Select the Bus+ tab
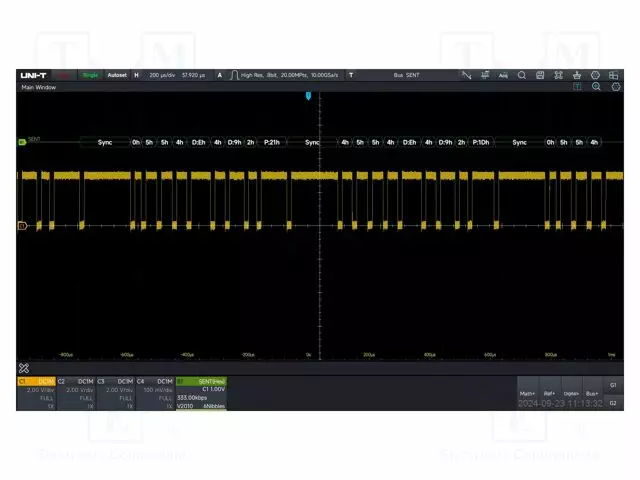This screenshot has height=480, width=640. (x=593, y=393)
